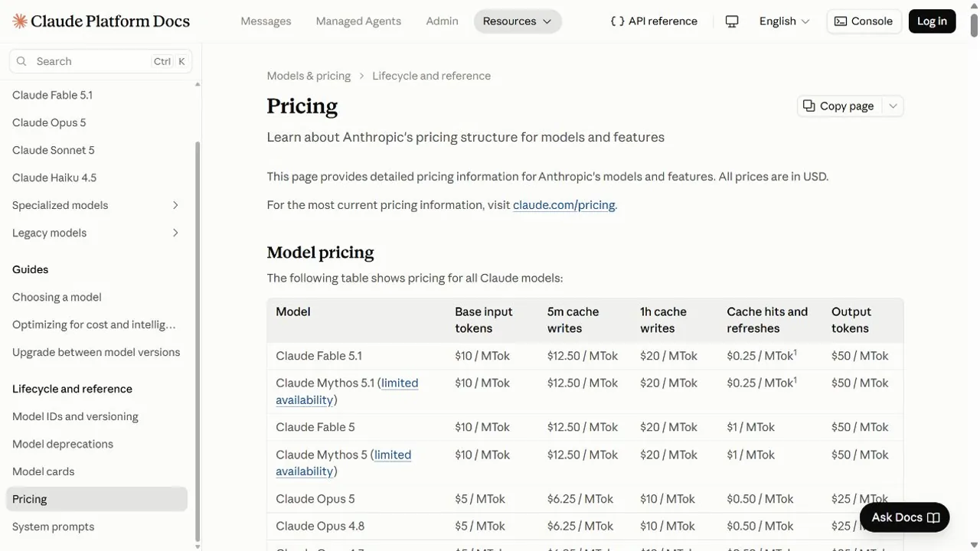Open Upgrade between model versions guide
The width and height of the screenshot is (980, 551).
pos(96,352)
